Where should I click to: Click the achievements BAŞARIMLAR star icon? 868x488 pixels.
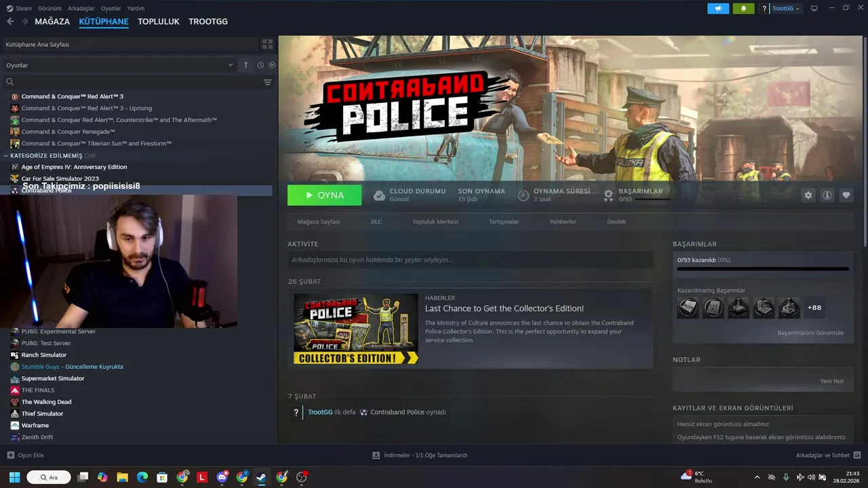tap(608, 195)
